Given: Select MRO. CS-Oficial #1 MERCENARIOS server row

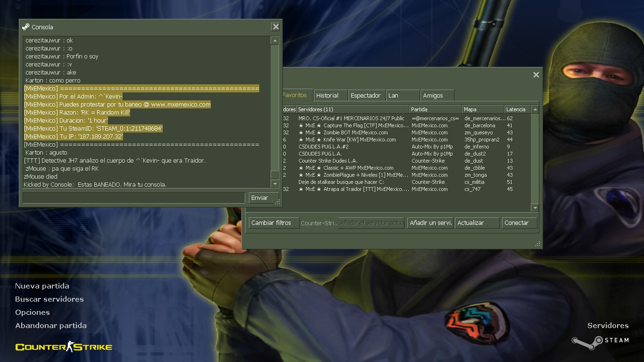Looking at the screenshot, I should coord(406,118).
